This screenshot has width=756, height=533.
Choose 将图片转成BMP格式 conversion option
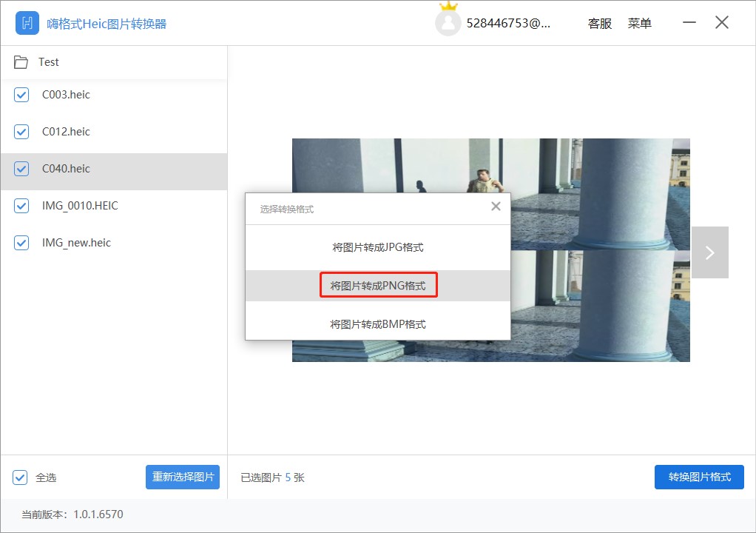tap(378, 324)
